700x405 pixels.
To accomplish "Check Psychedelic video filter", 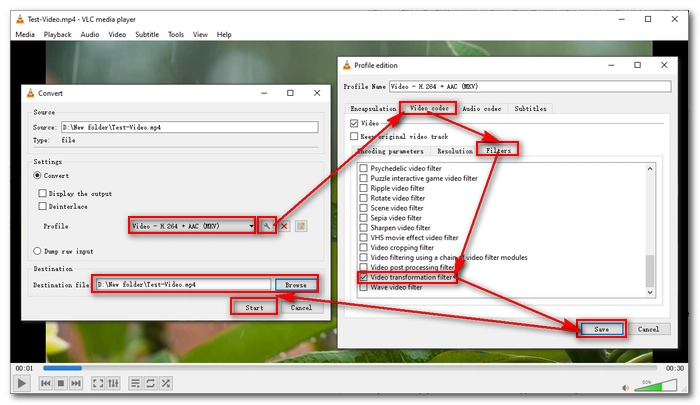I will 363,168.
